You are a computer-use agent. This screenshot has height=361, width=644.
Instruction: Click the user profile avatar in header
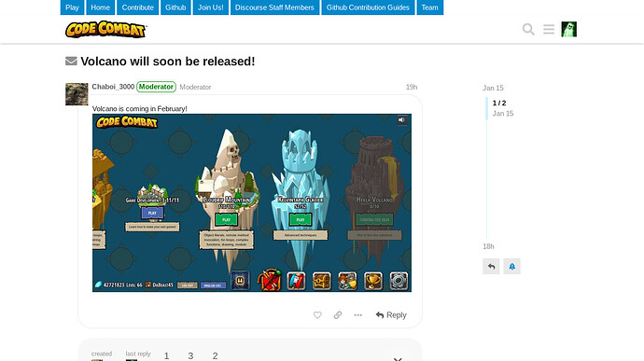568,29
